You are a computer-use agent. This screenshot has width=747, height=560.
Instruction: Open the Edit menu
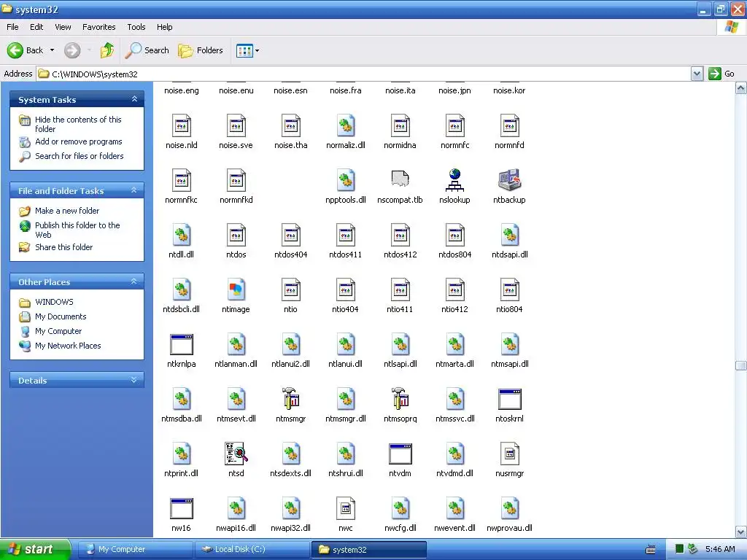click(x=36, y=27)
